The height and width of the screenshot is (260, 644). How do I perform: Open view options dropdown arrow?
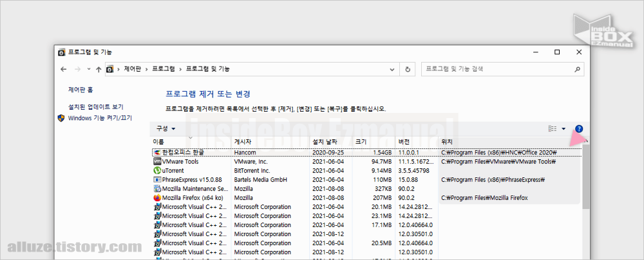(563, 129)
